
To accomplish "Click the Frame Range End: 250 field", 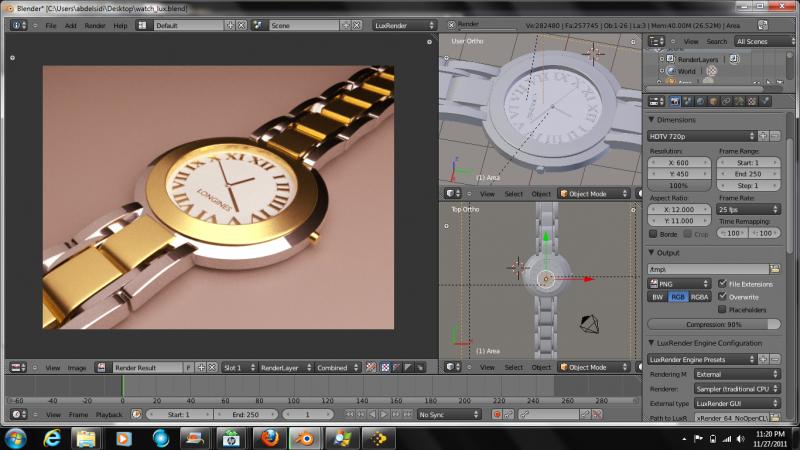I will 748,174.
